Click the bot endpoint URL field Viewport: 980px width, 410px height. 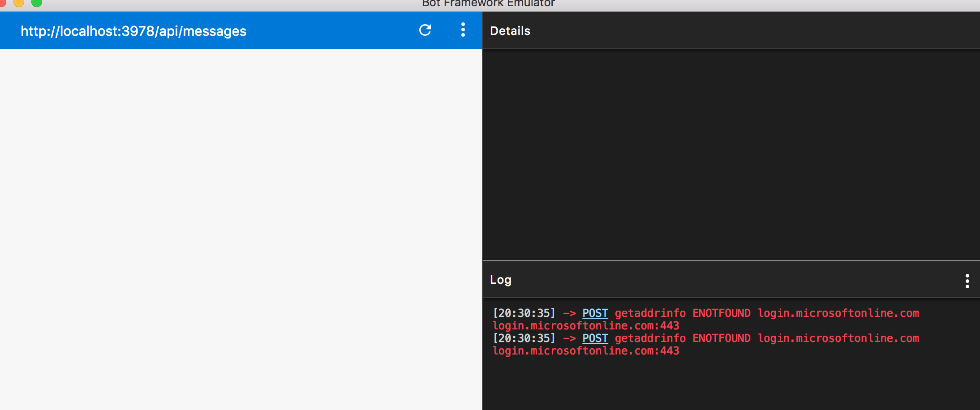[x=133, y=31]
